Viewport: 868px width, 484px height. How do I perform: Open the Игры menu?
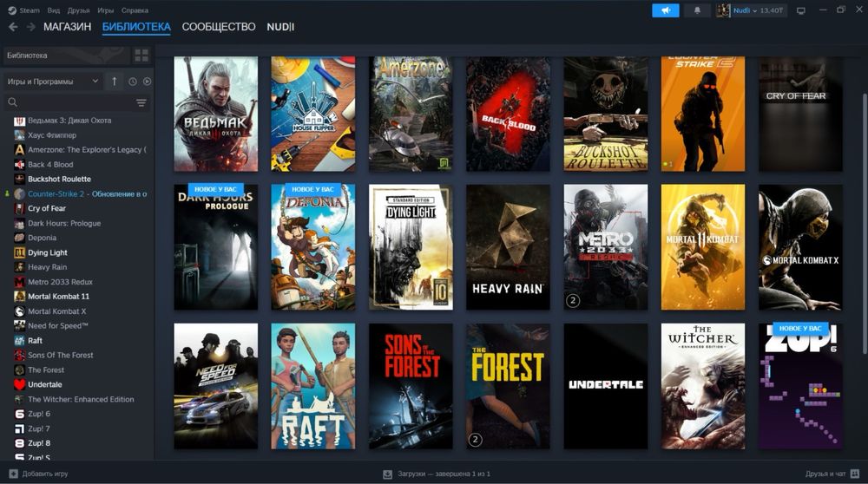point(106,10)
